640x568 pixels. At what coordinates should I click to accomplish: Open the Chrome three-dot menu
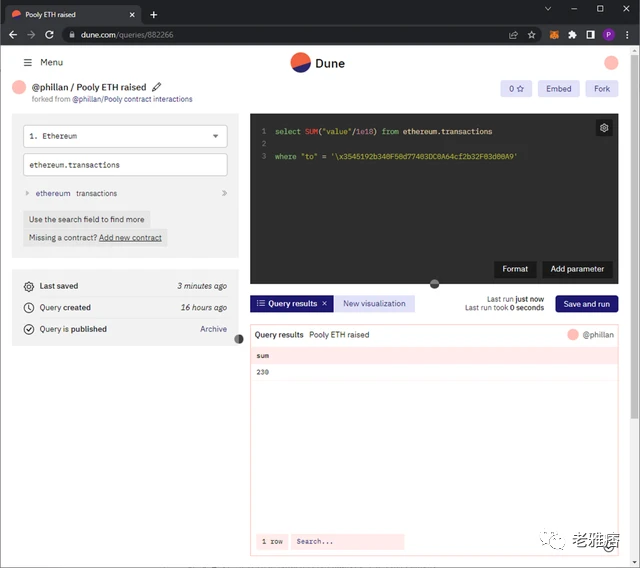click(x=627, y=35)
